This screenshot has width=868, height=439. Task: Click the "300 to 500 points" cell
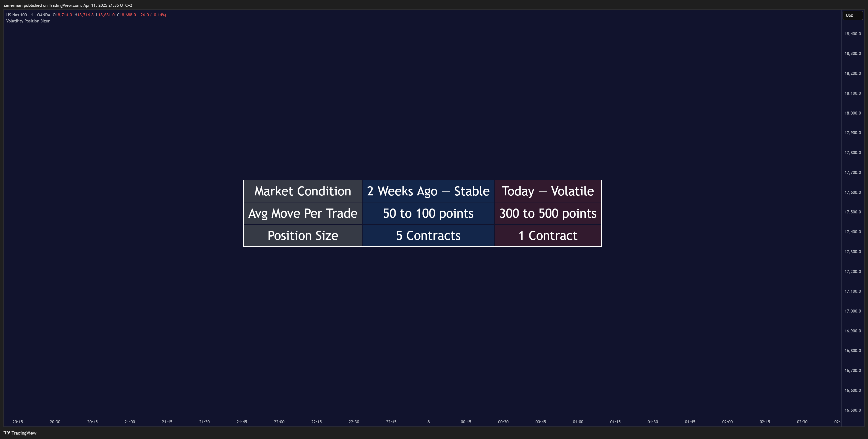547,213
